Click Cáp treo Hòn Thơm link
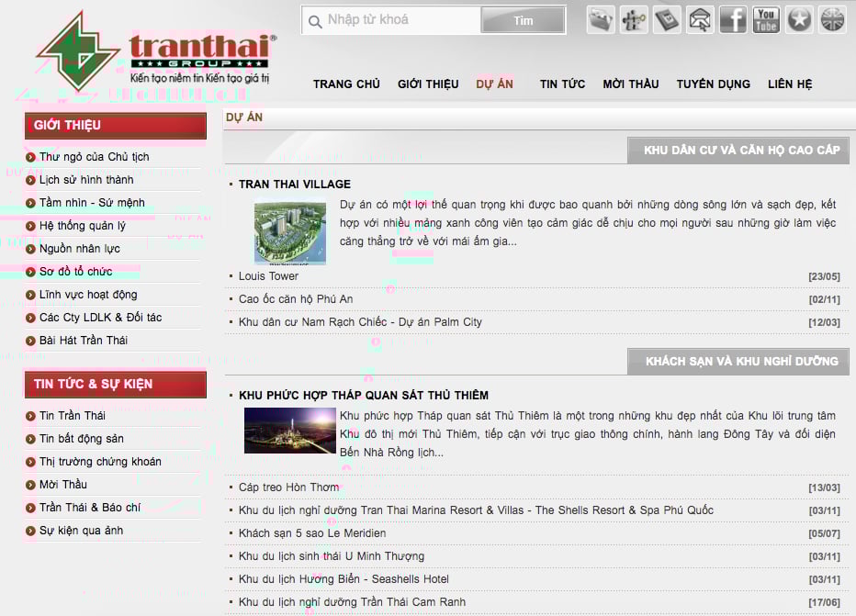 point(288,487)
